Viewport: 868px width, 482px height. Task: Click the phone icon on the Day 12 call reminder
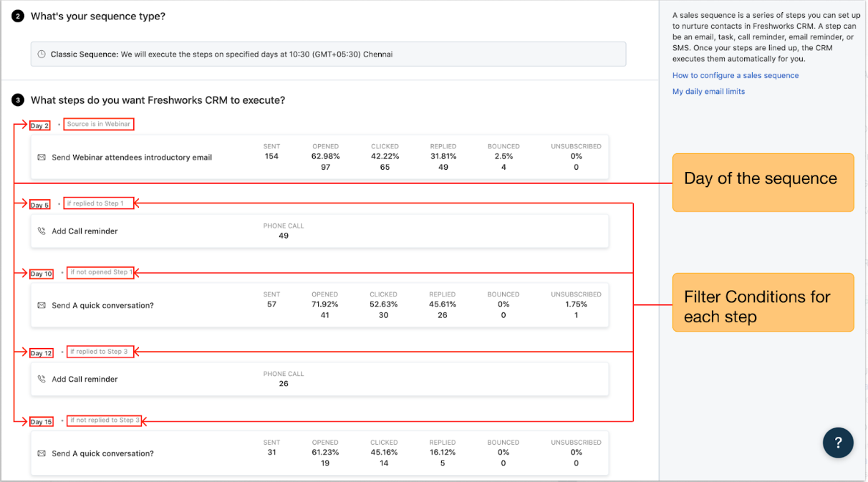point(42,380)
